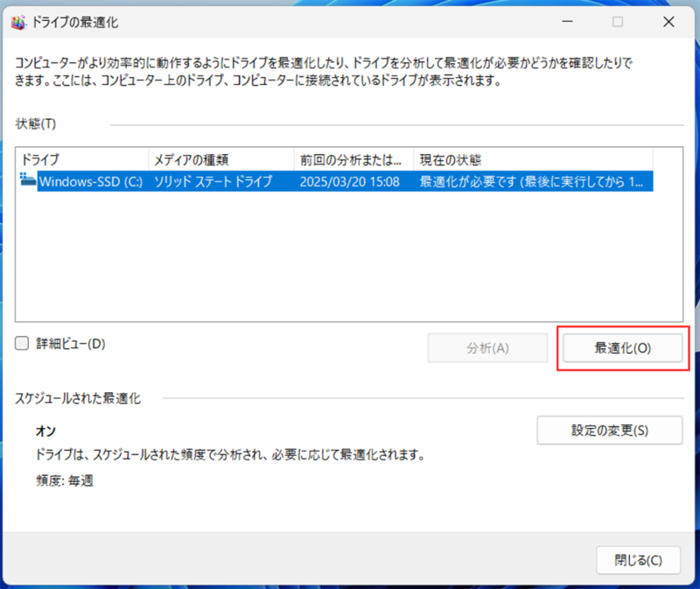Click the 状態(T) section label
The image size is (700, 589).
click(x=36, y=123)
